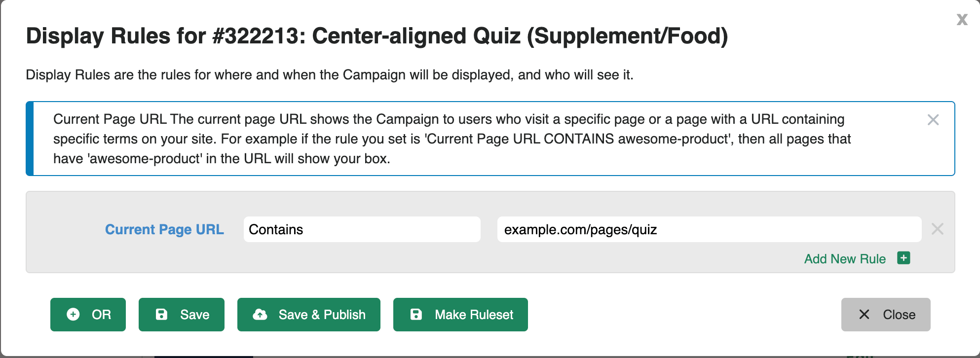Click the green plus icon beside Add New Rule

903,258
